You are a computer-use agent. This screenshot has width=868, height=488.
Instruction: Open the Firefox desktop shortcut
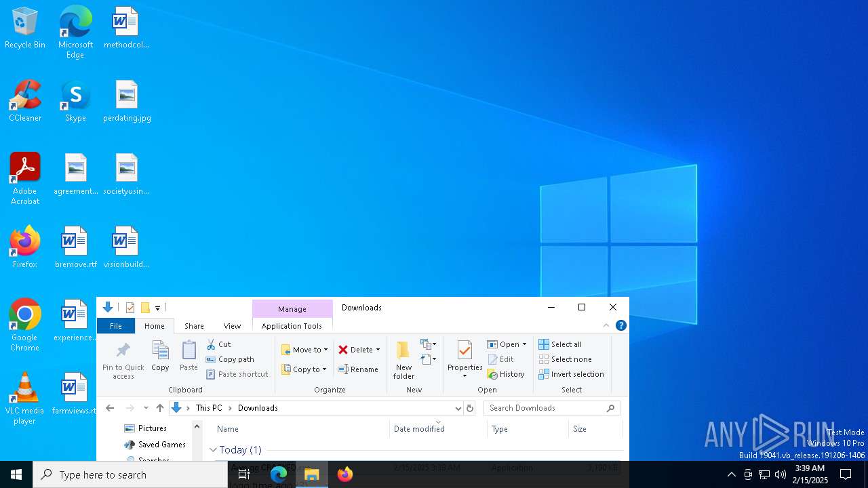point(25,248)
